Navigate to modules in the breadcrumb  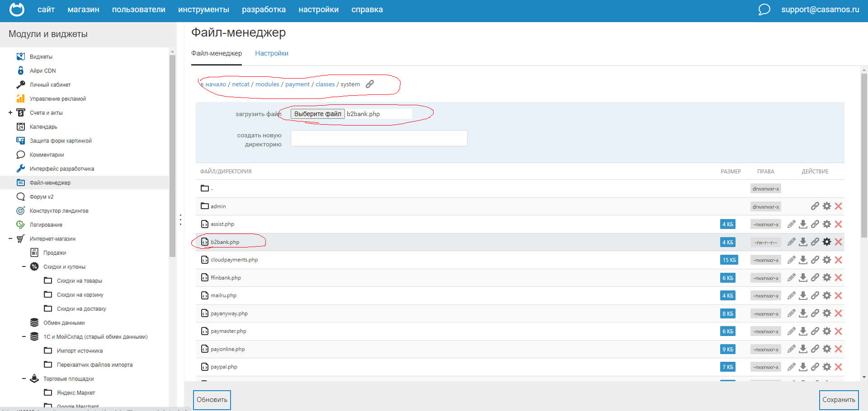point(267,84)
